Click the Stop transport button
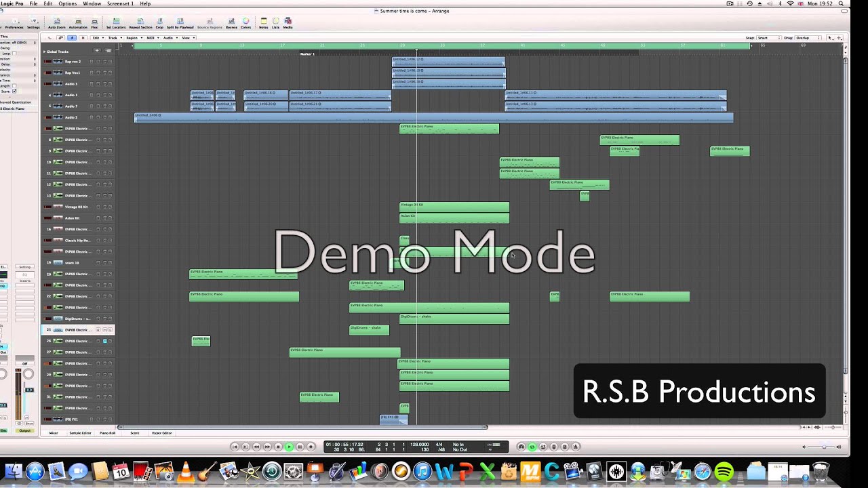Screen dimensions: 868x488 click(x=278, y=447)
